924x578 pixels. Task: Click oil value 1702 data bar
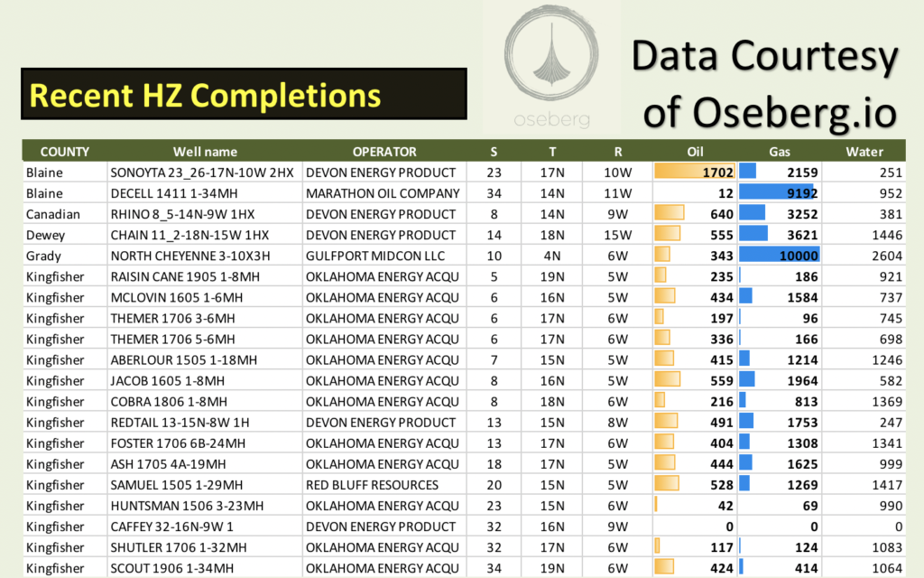pos(695,172)
